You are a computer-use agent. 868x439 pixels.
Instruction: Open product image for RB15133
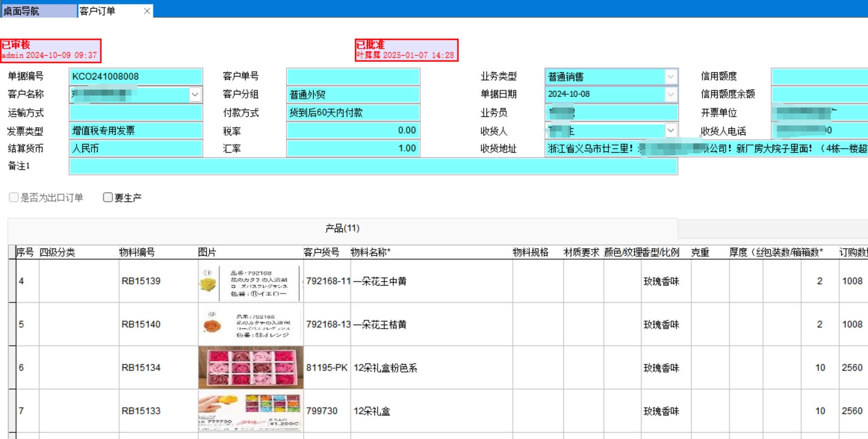tap(250, 411)
